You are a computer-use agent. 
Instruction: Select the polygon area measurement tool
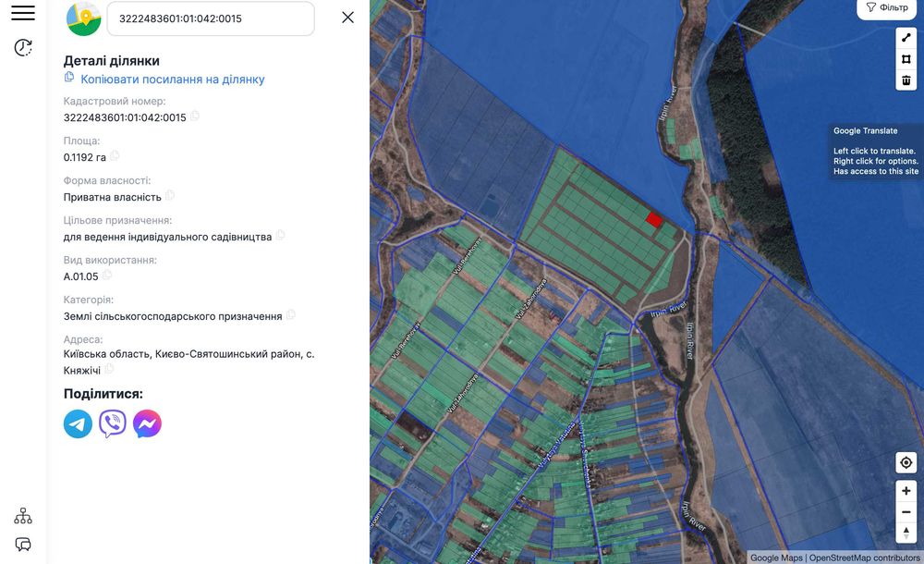906,59
